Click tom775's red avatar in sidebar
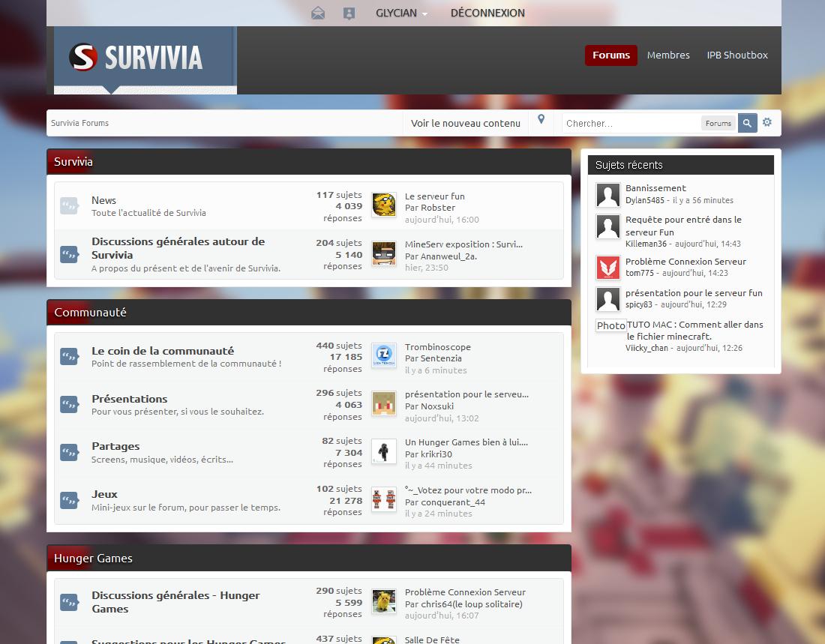Image resolution: width=825 pixels, height=644 pixels. tap(607, 268)
